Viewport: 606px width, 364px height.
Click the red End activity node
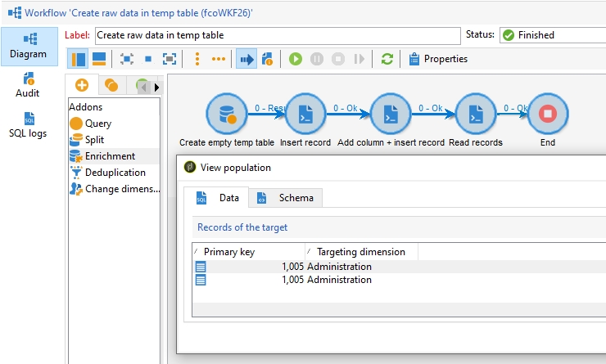point(547,114)
